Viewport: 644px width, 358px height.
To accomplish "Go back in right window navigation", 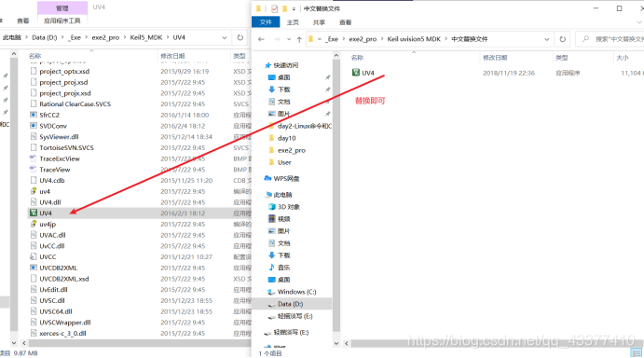I will click(x=261, y=39).
